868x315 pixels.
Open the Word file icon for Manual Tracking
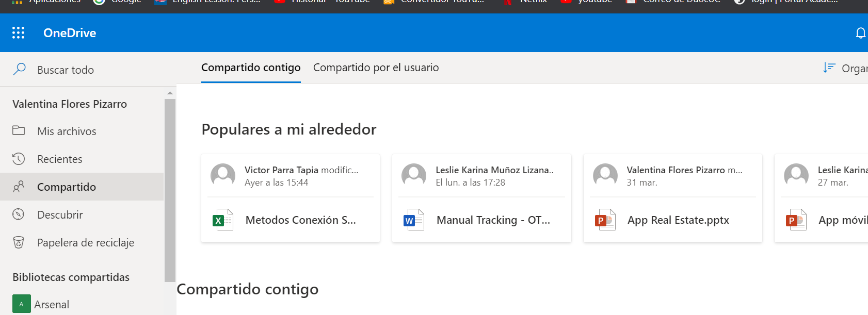414,220
